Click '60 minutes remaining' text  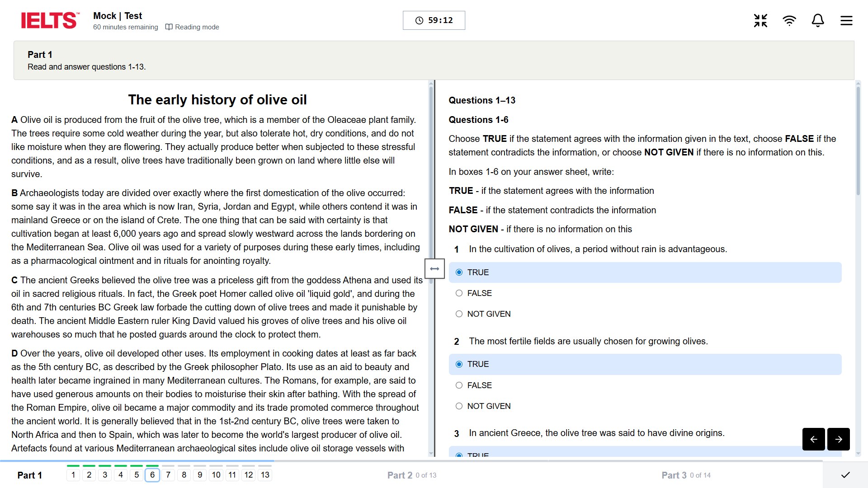[126, 27]
